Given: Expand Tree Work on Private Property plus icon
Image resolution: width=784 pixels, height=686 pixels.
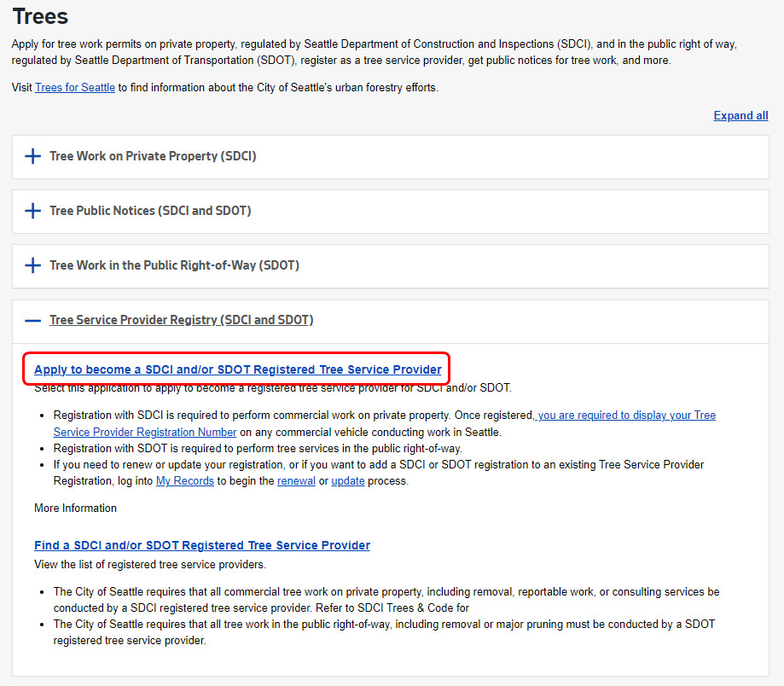Looking at the screenshot, I should pyautogui.click(x=32, y=157).
